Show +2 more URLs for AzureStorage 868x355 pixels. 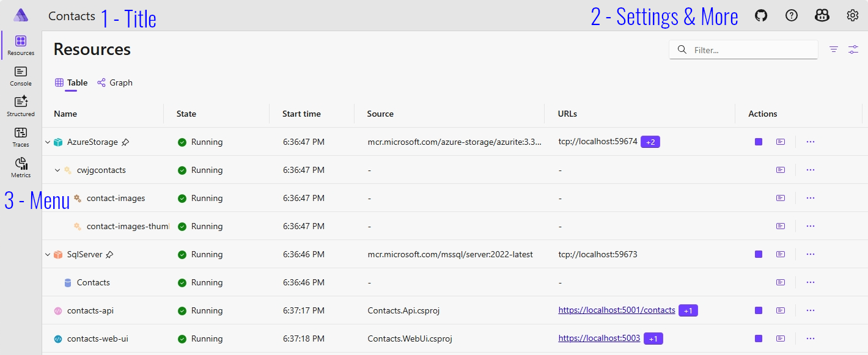click(650, 142)
